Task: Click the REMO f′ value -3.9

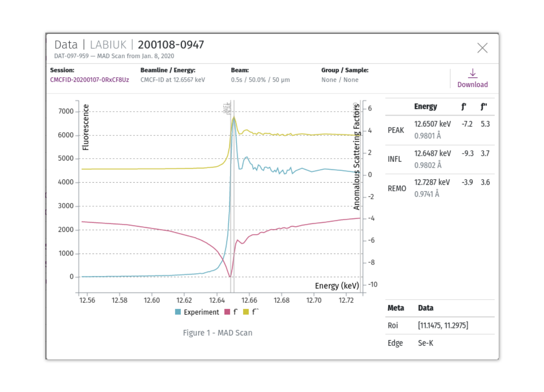Action: pyautogui.click(x=467, y=182)
